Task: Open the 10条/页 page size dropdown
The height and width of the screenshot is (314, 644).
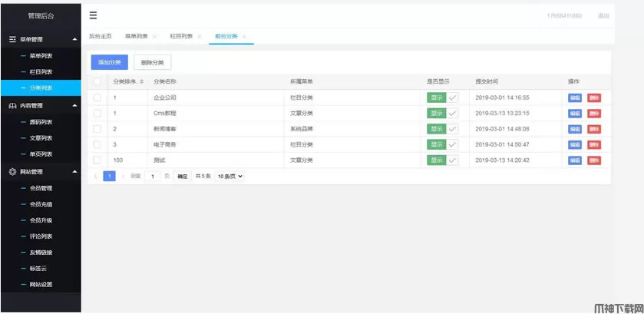Action: coord(230,176)
